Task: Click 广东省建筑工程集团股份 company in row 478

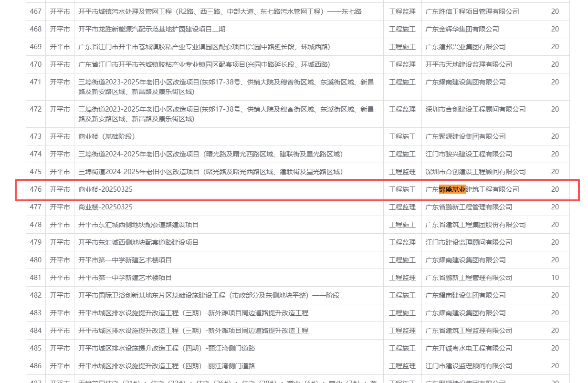Action: click(x=475, y=225)
